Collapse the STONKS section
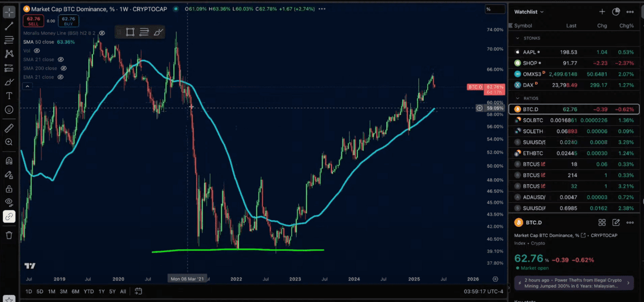This screenshot has height=302, width=644. click(517, 38)
